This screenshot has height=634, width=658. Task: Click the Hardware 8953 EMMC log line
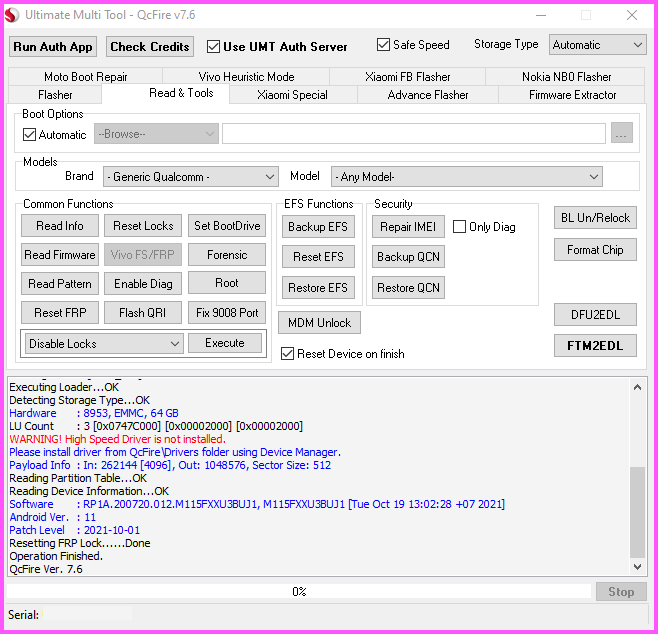click(x=94, y=413)
